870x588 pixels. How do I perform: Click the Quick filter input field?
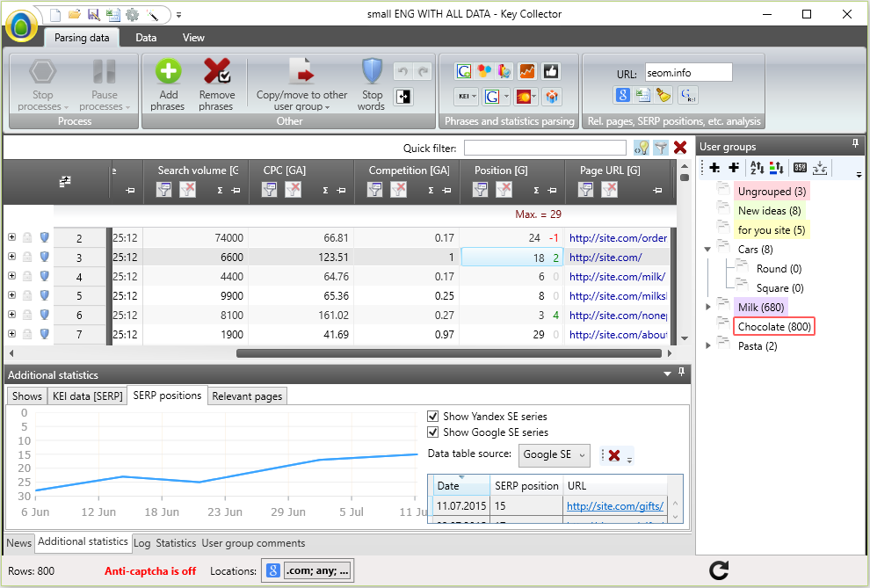click(x=545, y=148)
